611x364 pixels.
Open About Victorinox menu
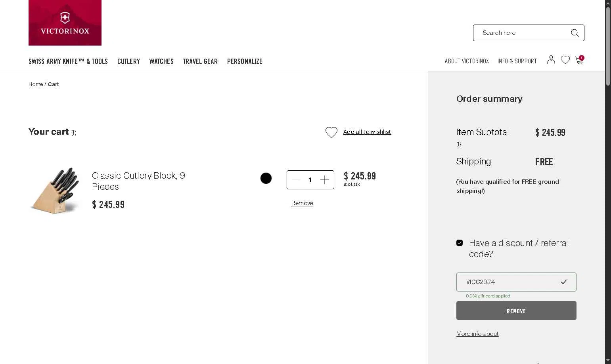467,61
